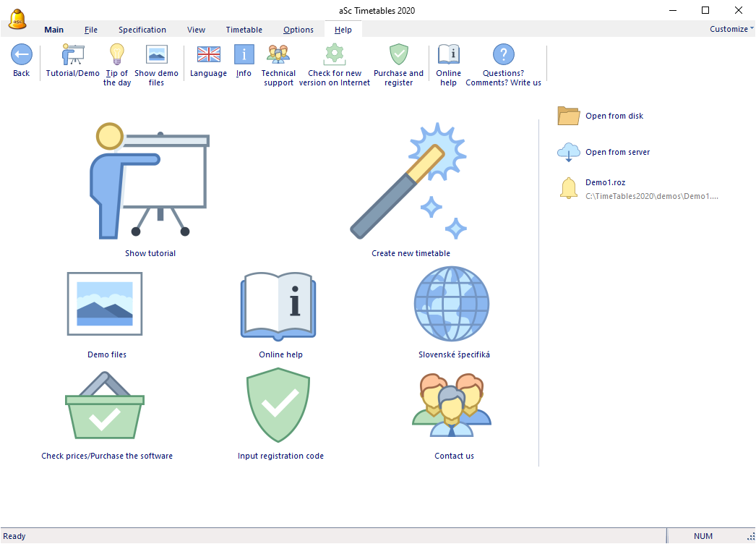Open the large Demo files picture icon

click(105, 304)
